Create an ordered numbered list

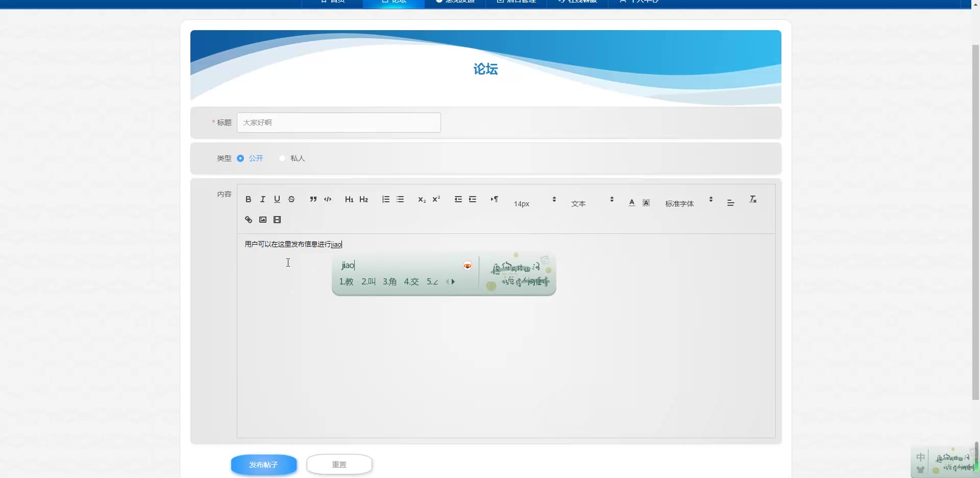coord(385,199)
